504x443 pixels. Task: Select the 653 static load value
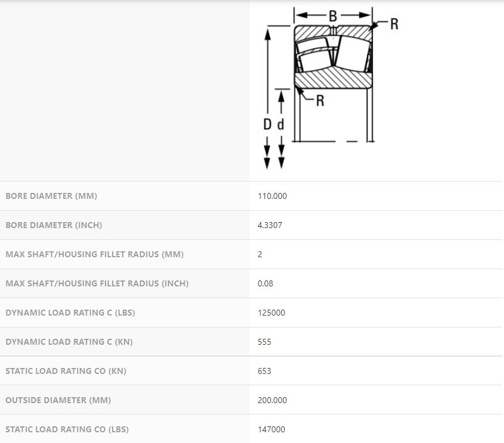[x=264, y=371]
